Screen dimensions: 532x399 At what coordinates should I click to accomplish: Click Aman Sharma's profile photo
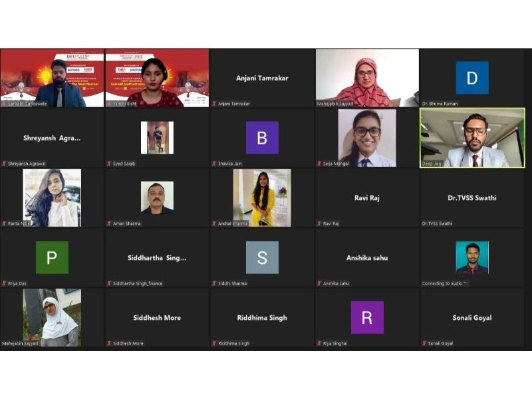(157, 198)
